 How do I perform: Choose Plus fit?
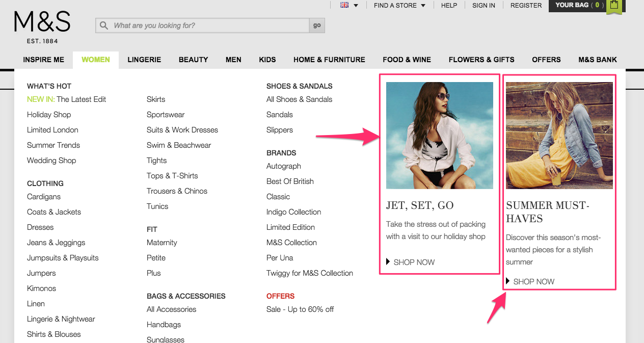click(x=154, y=273)
